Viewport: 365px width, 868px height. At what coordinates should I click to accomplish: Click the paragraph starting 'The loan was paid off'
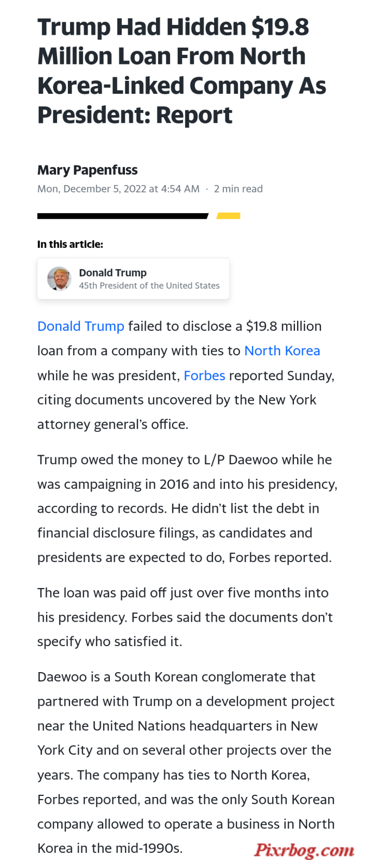[185, 617]
